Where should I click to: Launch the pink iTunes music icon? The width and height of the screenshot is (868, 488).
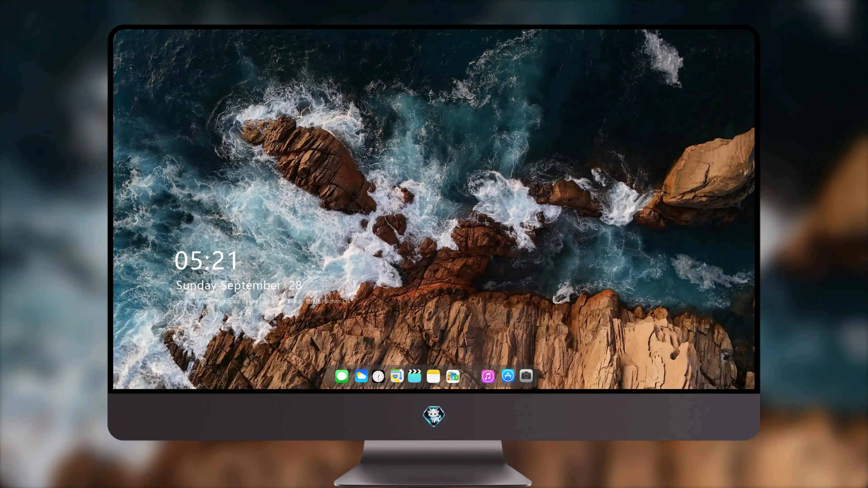(x=488, y=376)
